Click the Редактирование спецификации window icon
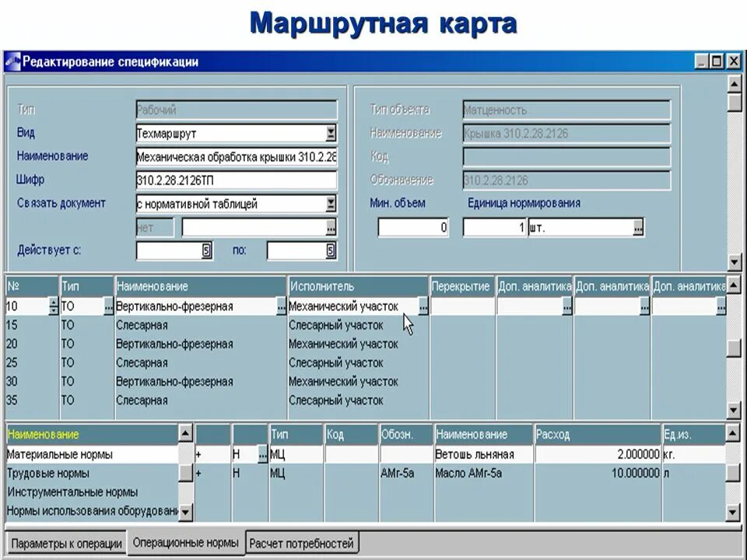The height and width of the screenshot is (560, 747). coord(12,62)
